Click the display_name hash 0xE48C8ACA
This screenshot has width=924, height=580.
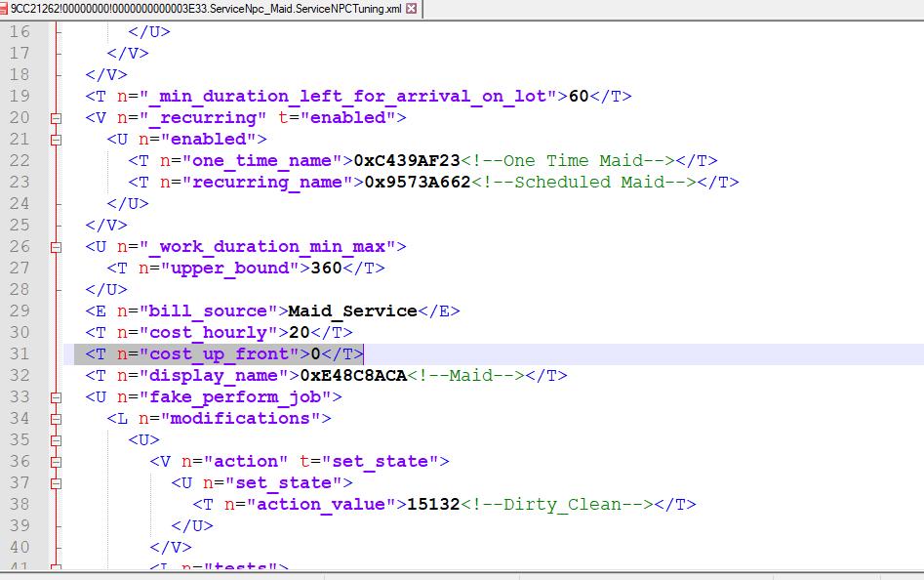click(352, 375)
